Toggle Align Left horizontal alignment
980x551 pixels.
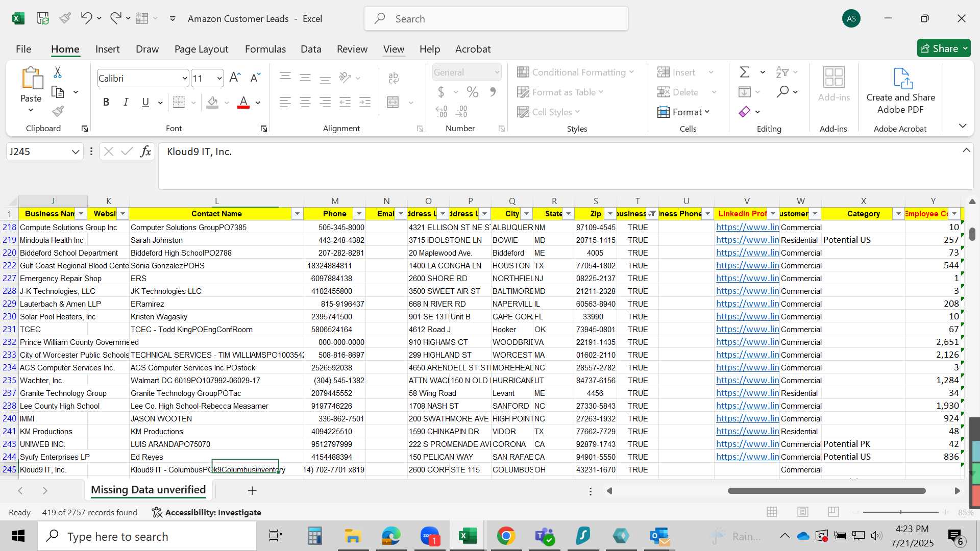tap(285, 103)
